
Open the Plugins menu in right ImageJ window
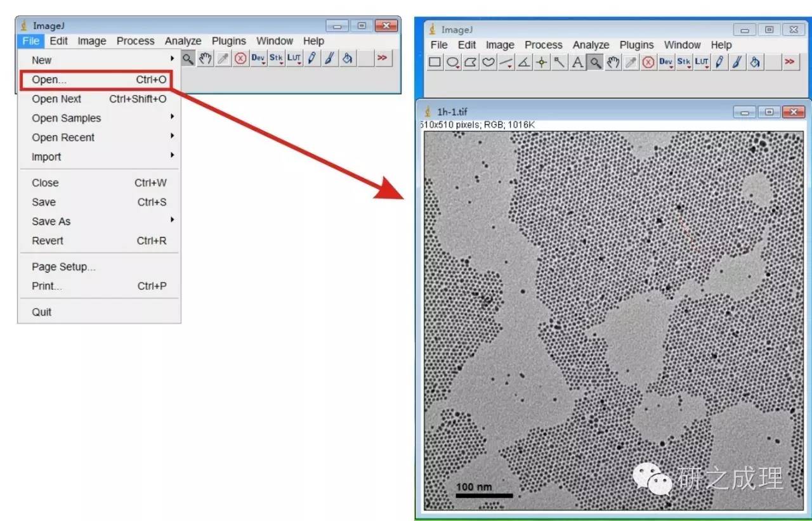coord(636,45)
